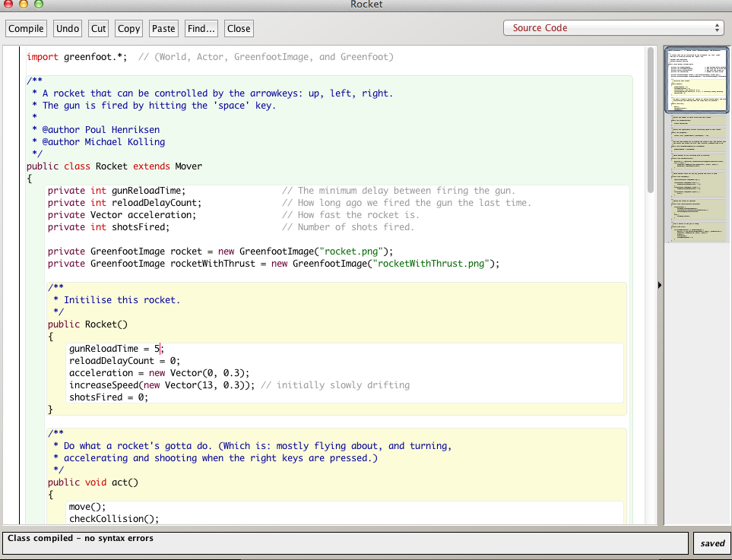Click the editor's vertical scrollbar thumb
Image resolution: width=732 pixels, height=560 pixels.
click(651, 120)
